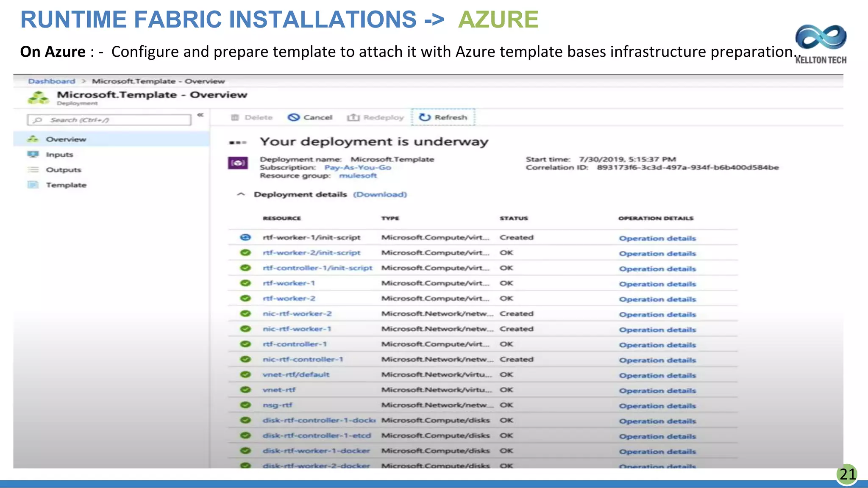Collapse the Deployment details section
The height and width of the screenshot is (488, 868).
[241, 194]
